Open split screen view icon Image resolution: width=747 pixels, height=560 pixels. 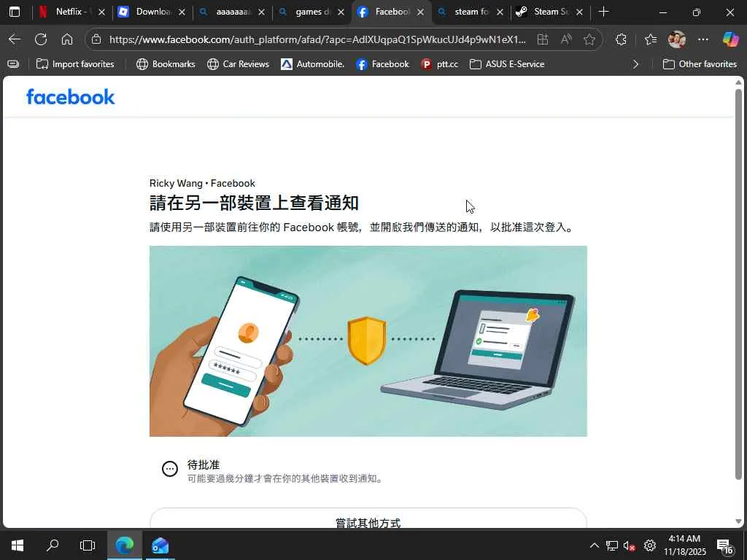[543, 39]
